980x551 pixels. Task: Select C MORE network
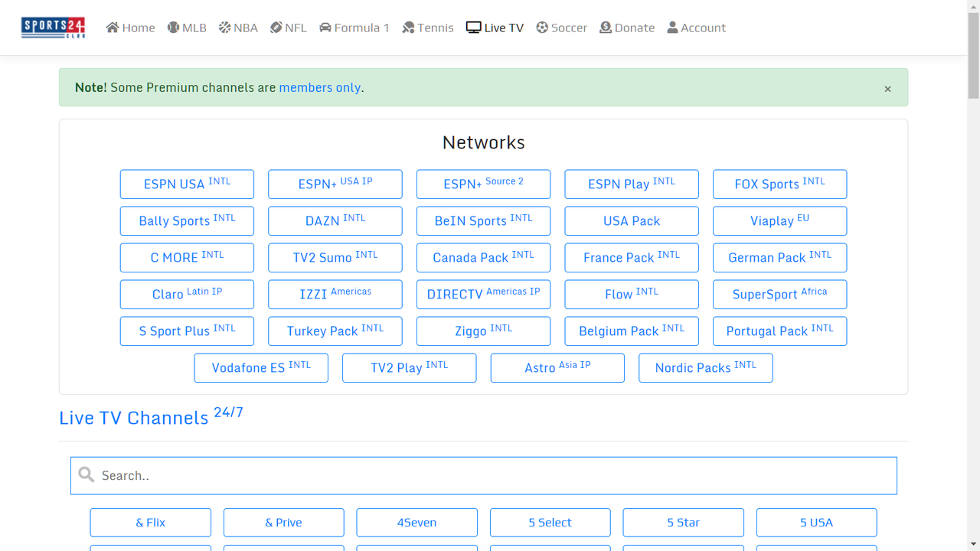pyautogui.click(x=187, y=258)
